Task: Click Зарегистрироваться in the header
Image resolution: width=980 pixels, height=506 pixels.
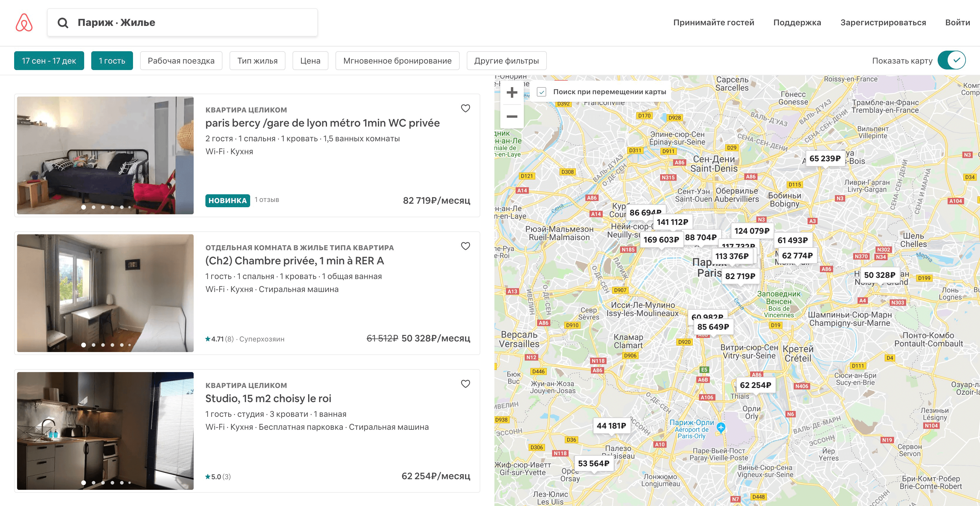Action: click(883, 22)
